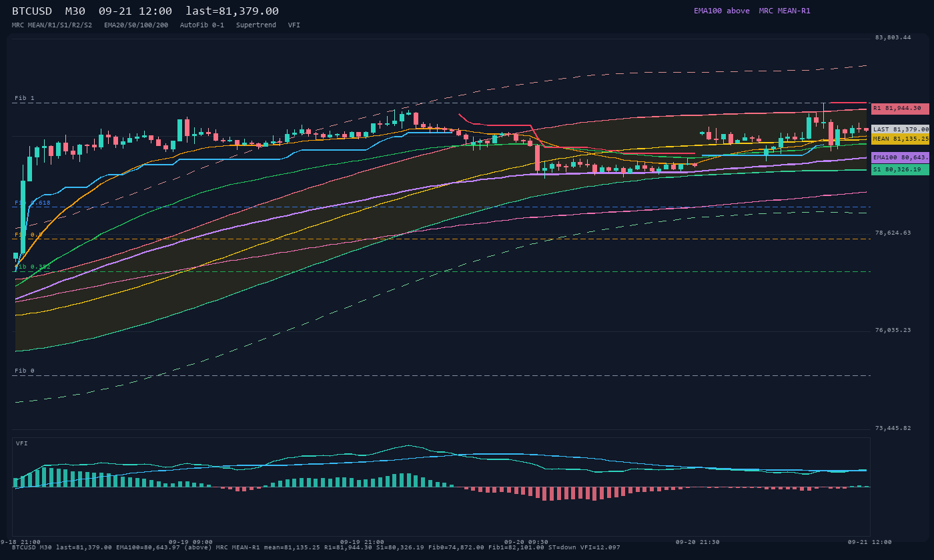
Task: Click the VFI legend entry in the header
Action: (294, 25)
